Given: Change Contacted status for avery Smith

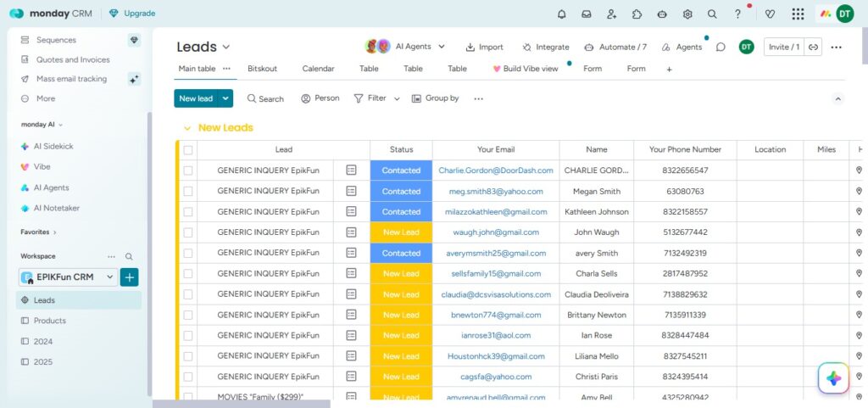Looking at the screenshot, I should pyautogui.click(x=401, y=253).
